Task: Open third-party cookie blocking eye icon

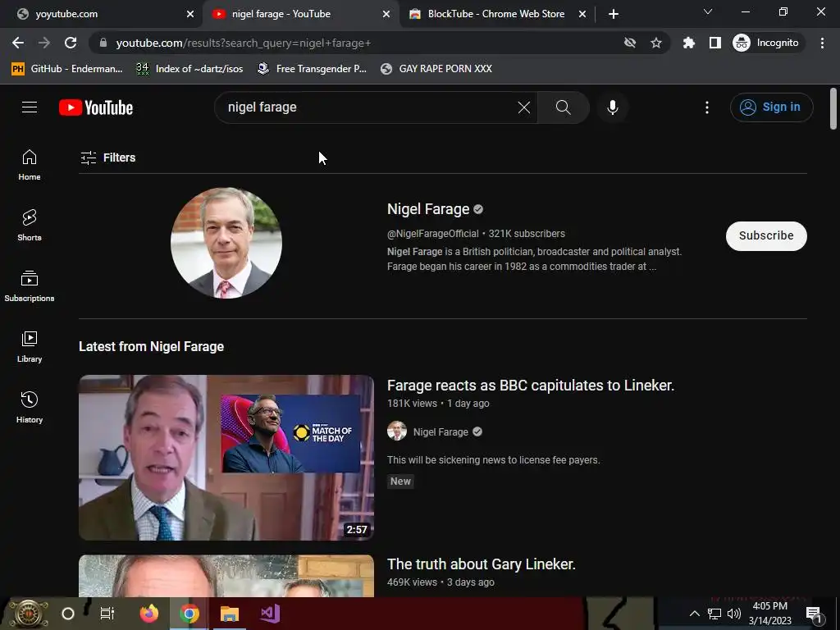Action: click(x=630, y=43)
